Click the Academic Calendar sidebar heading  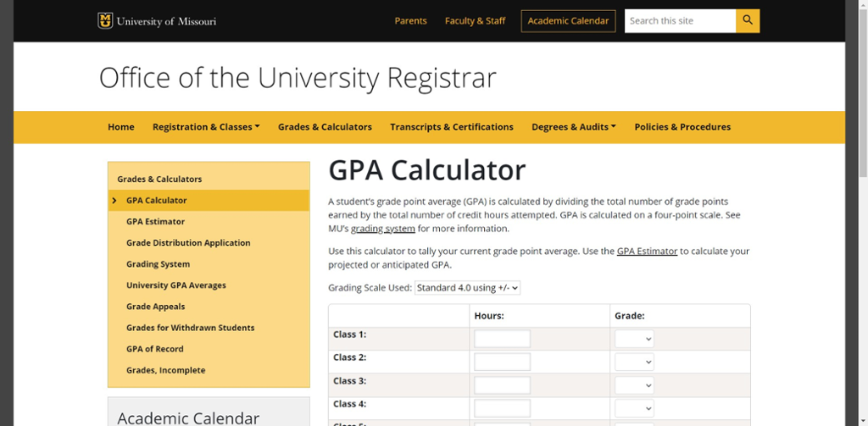pos(188,418)
